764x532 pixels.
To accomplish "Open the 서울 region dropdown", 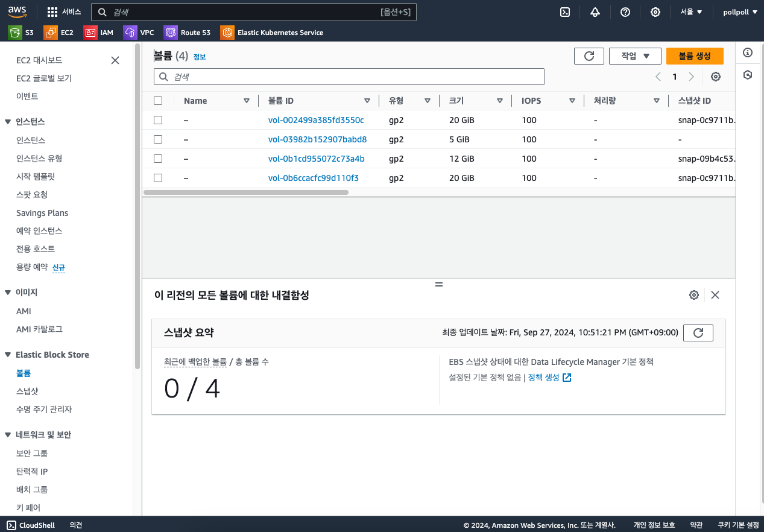I will point(691,12).
